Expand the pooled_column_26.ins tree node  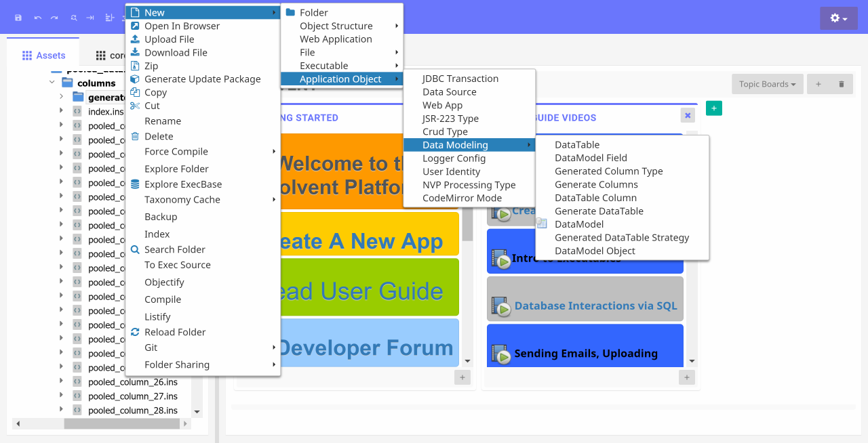point(61,382)
